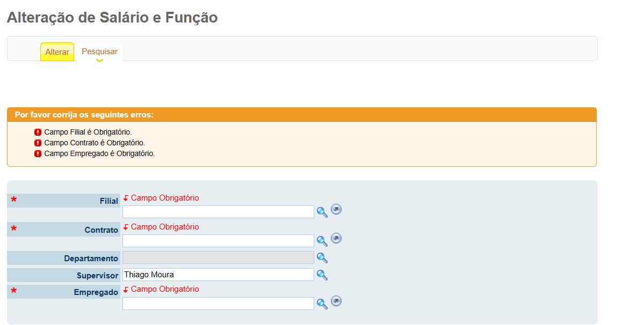644x325 pixels.
Task: Open the Empregado search magnifier icon
Action: [322, 304]
